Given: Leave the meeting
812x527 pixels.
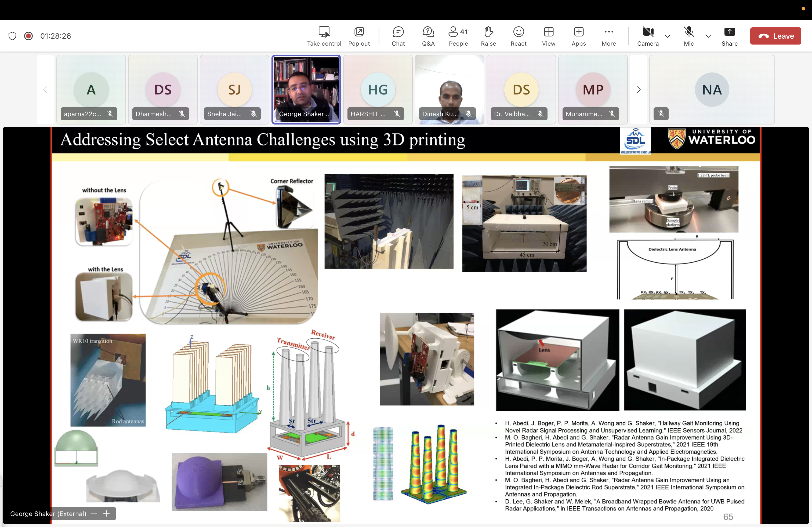Looking at the screenshot, I should pyautogui.click(x=775, y=36).
